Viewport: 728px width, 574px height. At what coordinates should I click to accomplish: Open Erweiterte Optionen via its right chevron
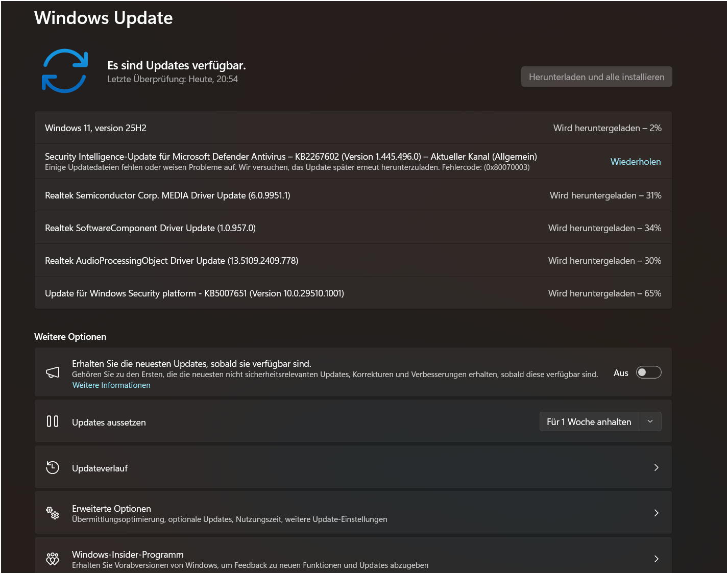click(656, 513)
